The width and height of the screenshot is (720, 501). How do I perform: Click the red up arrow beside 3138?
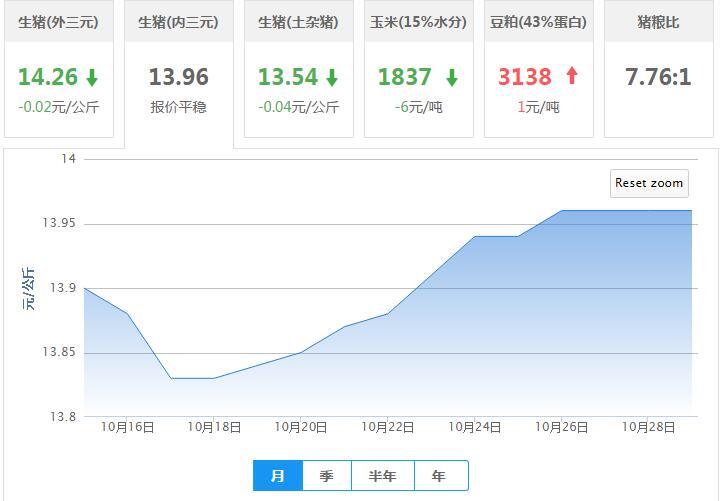(571, 78)
